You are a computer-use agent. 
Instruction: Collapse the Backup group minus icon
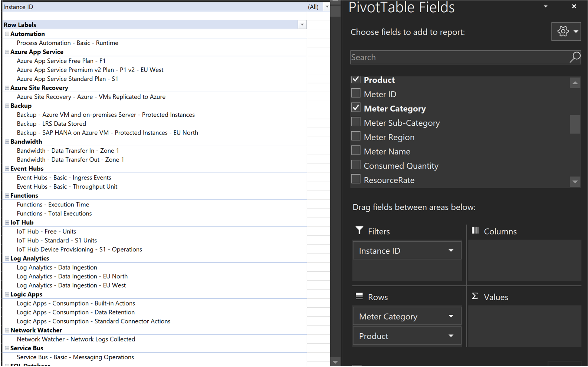[7, 106]
